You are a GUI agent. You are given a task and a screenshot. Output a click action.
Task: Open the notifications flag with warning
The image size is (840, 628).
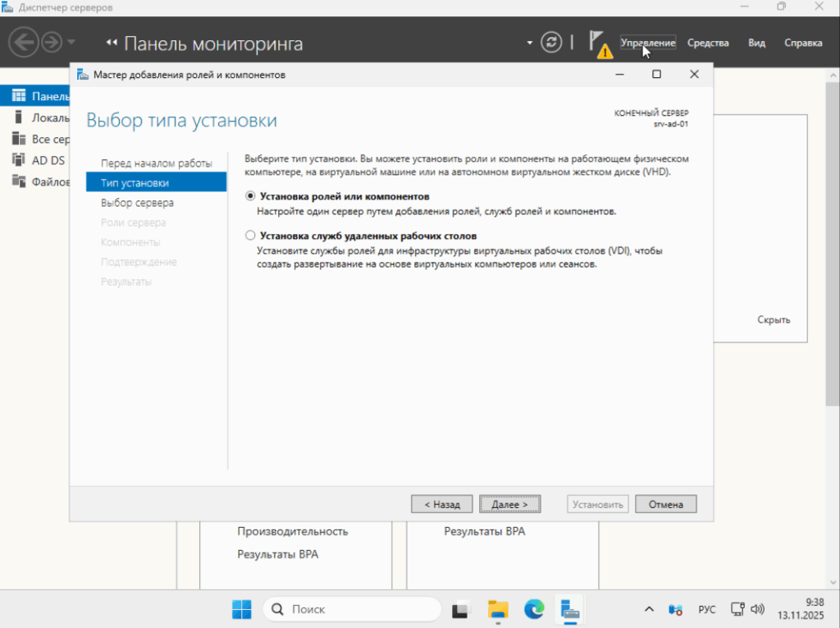pyautogui.click(x=599, y=44)
